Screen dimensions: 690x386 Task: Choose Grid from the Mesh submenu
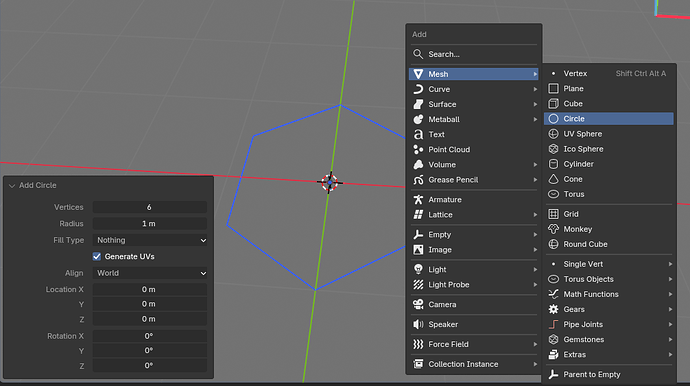click(609, 214)
